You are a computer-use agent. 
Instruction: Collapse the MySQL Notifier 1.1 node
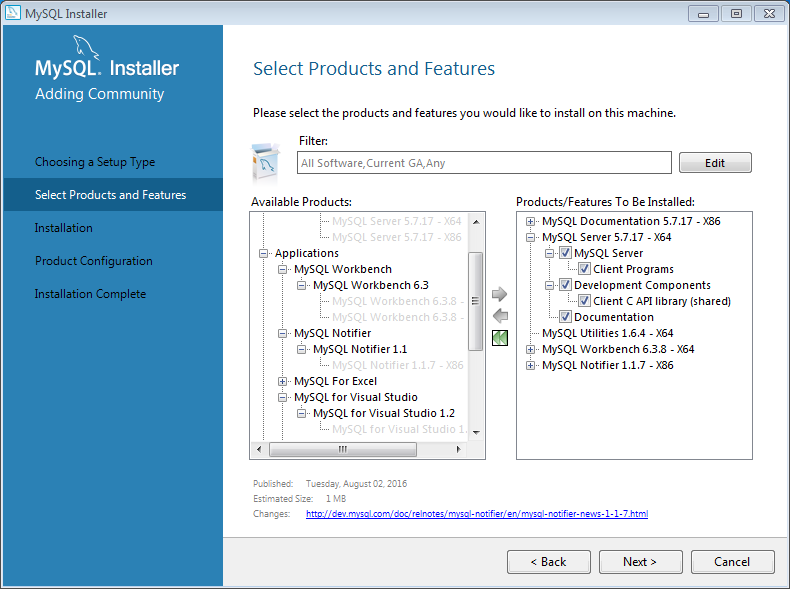click(301, 349)
